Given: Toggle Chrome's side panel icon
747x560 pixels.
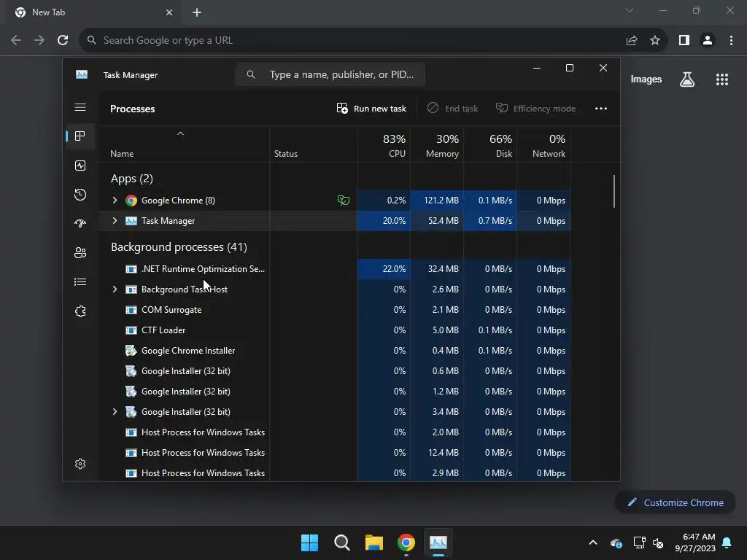Looking at the screenshot, I should pyautogui.click(x=684, y=41).
